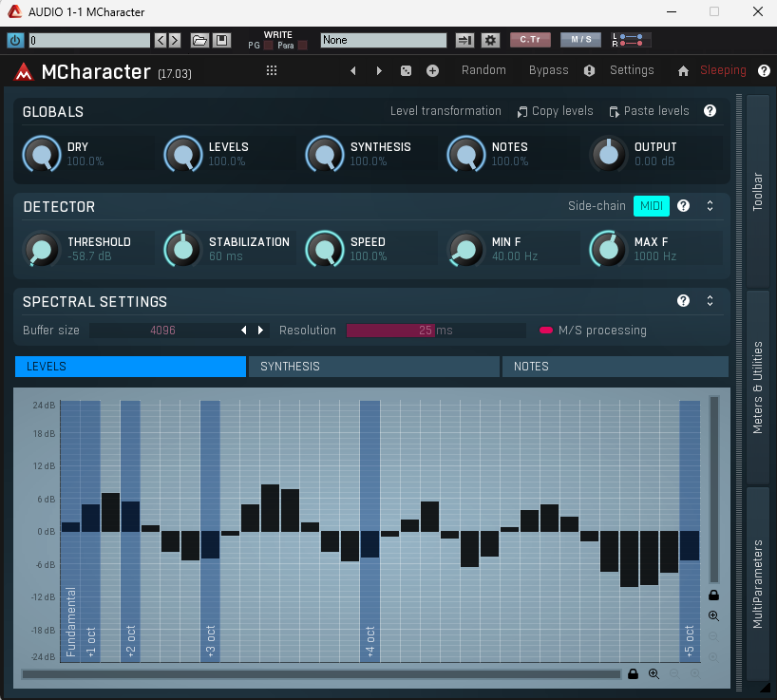Switch to the NOTES tab
This screenshot has width=777, height=700.
pos(616,367)
